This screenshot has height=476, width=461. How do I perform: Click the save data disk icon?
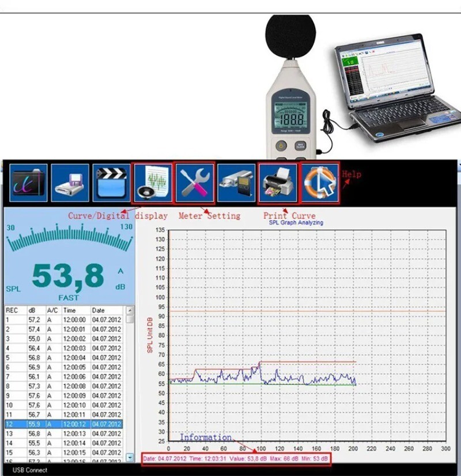point(70,182)
